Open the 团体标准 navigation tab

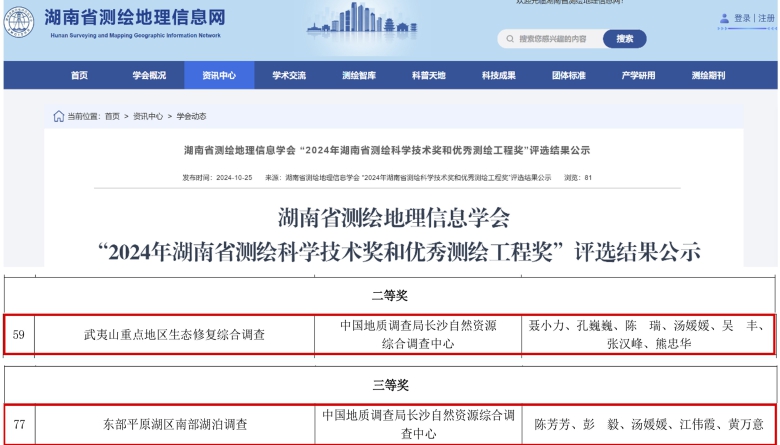(x=569, y=75)
